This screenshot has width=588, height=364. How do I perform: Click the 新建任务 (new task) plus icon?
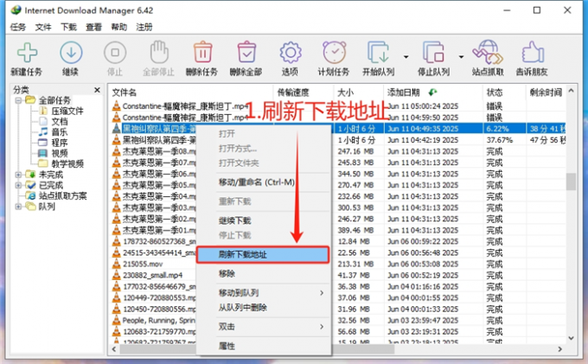(27, 53)
